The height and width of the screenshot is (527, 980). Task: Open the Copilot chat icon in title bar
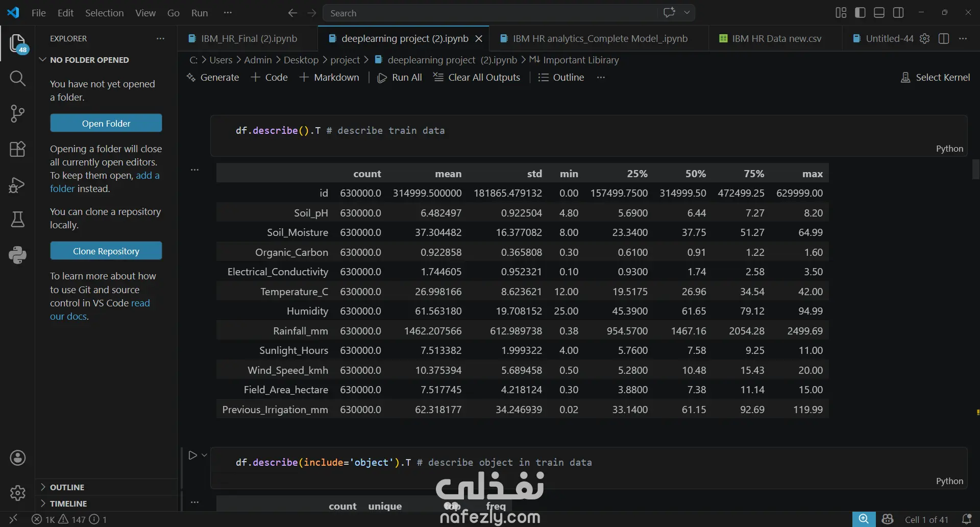669,13
